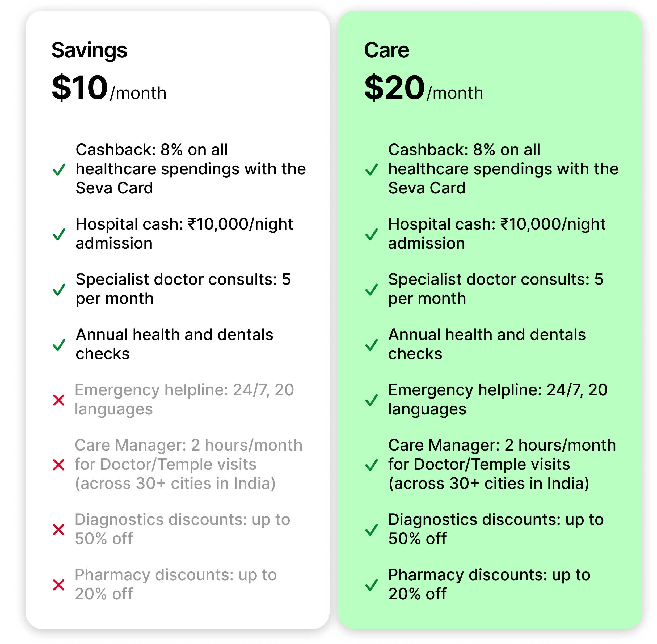657x644 pixels.
Task: Click the Care plan Care Manager checkmark
Action: [x=372, y=465]
